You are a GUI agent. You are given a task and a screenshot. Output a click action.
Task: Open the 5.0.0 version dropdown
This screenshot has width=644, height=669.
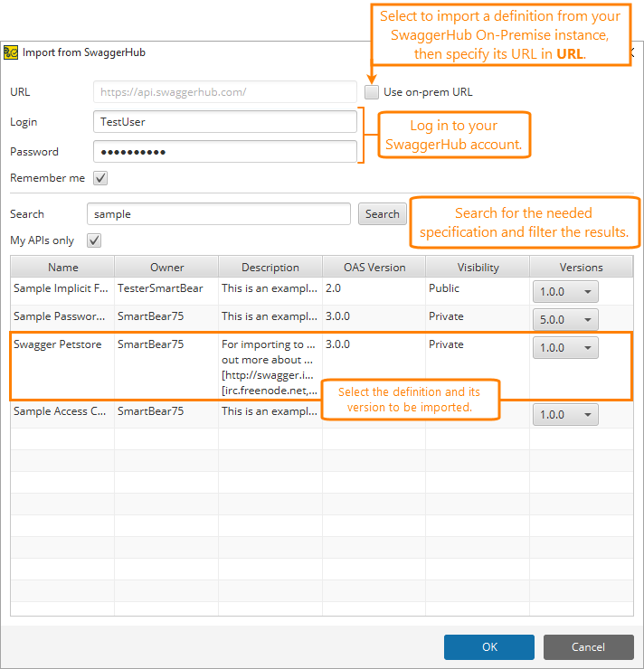[565, 319]
